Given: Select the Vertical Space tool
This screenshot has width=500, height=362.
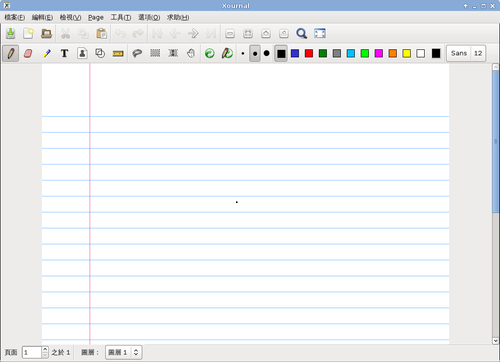Looking at the screenshot, I should coord(173,53).
